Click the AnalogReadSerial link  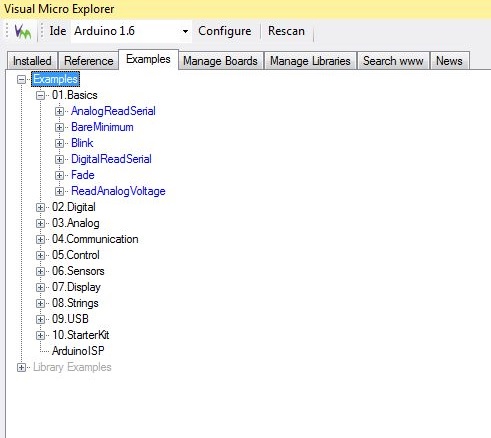113,111
